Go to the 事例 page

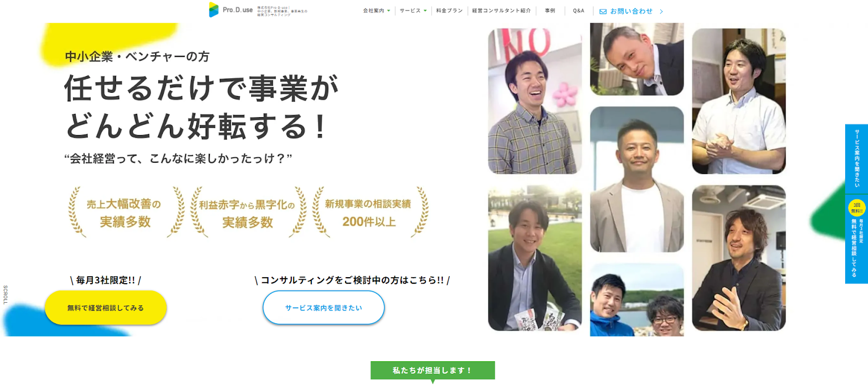pos(550,11)
